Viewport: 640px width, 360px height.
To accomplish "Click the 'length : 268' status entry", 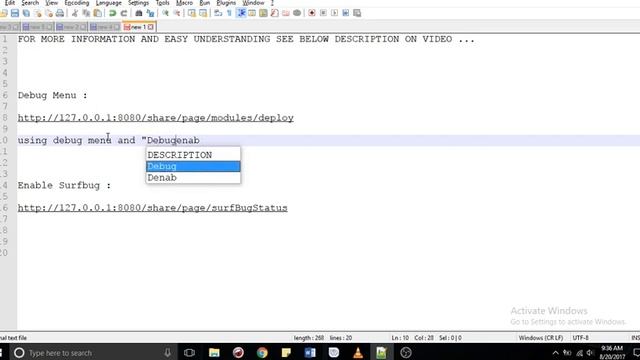I will pos(309,338).
